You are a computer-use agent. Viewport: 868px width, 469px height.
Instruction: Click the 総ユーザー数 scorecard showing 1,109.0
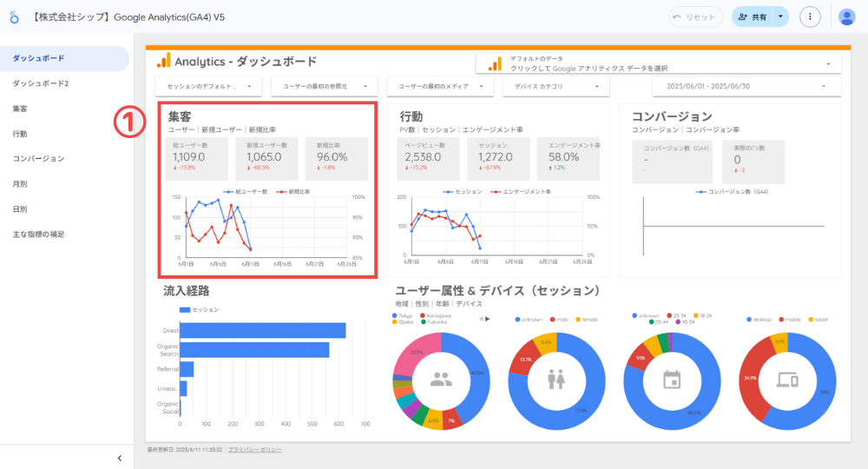coord(196,158)
